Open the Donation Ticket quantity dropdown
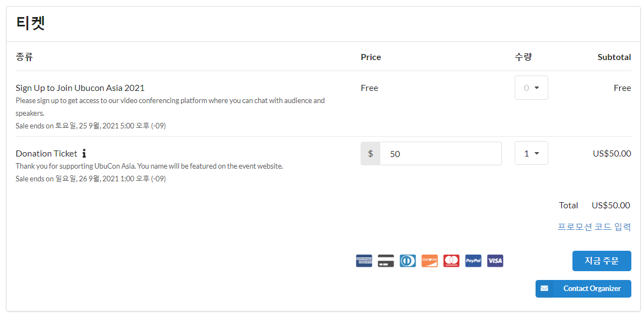 [531, 153]
